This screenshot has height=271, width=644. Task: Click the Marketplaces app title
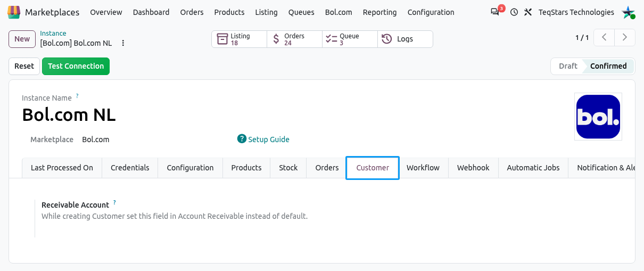click(x=52, y=12)
